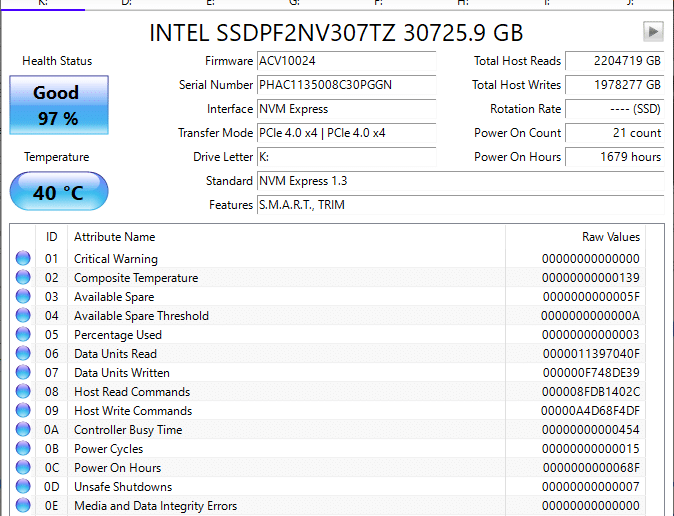This screenshot has width=674, height=516.
Task: Select the Data Units Read attribute name
Action: [x=116, y=353]
